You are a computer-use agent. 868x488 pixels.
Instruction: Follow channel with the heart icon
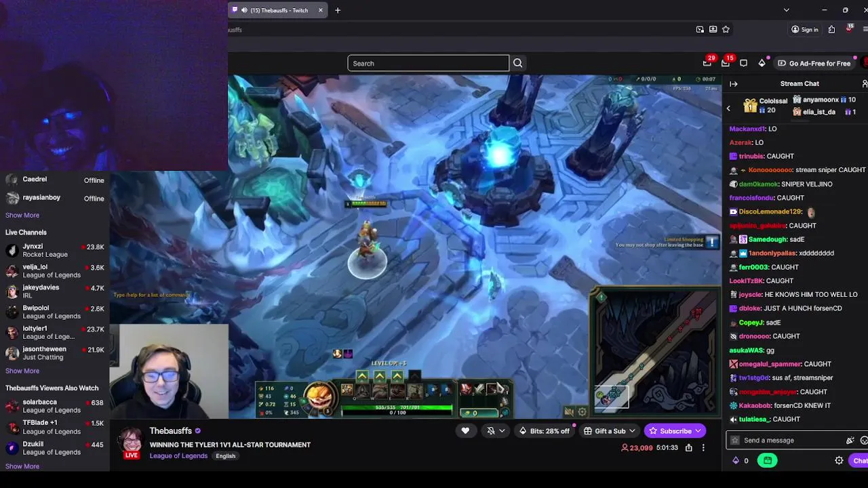[x=465, y=431]
